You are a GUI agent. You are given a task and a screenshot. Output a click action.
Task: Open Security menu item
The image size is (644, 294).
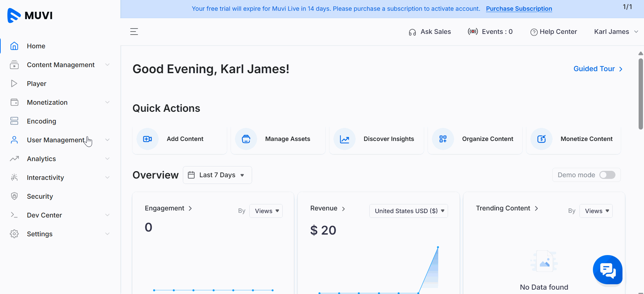click(x=40, y=196)
